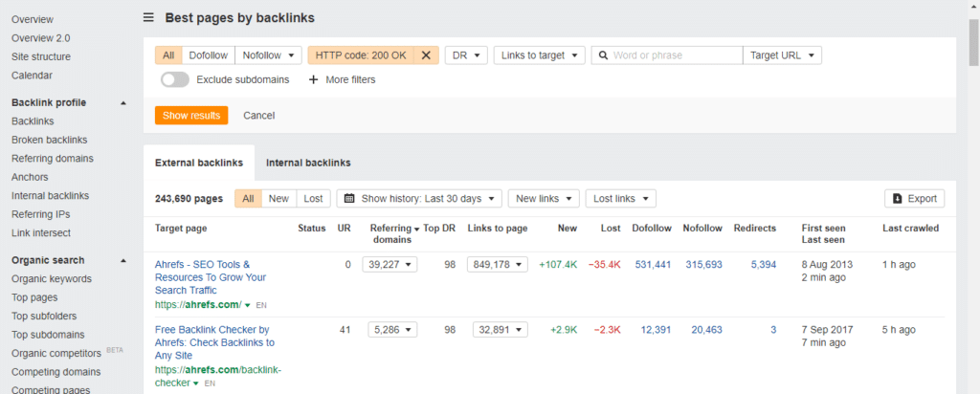Open Top subdomains in sidebar
Image resolution: width=980 pixels, height=394 pixels.
point(48,335)
